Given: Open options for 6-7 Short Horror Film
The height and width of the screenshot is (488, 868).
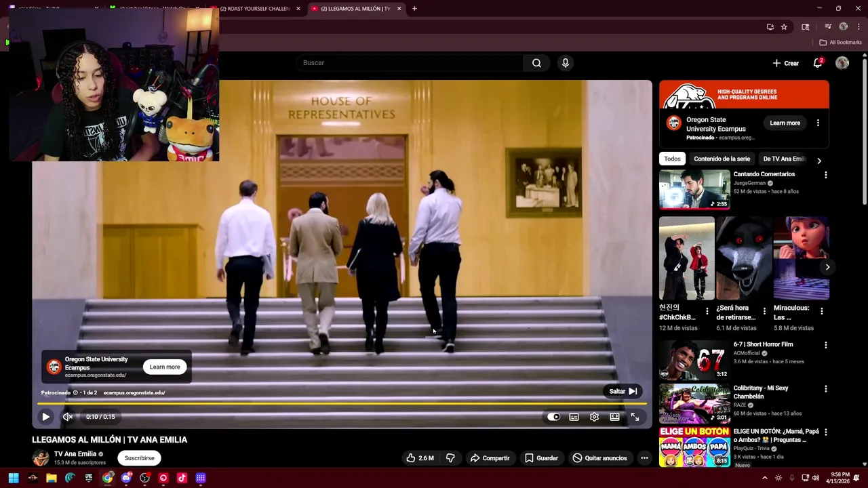Looking at the screenshot, I should [x=825, y=345].
